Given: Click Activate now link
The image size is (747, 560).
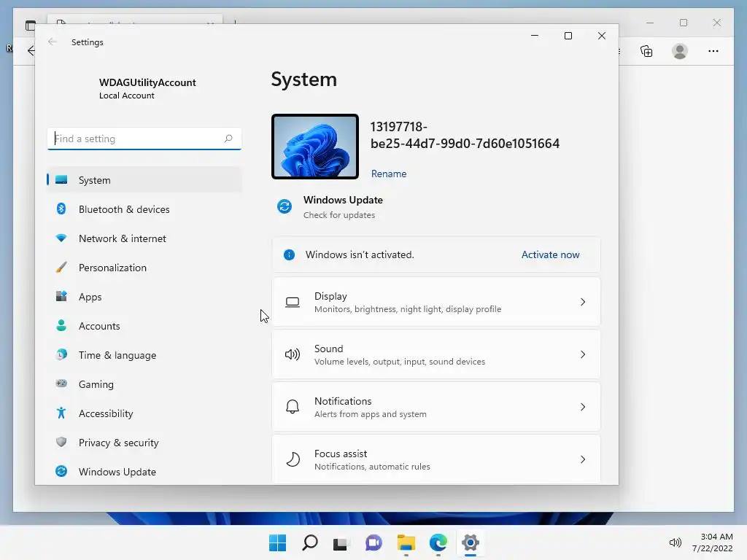Looking at the screenshot, I should [550, 254].
